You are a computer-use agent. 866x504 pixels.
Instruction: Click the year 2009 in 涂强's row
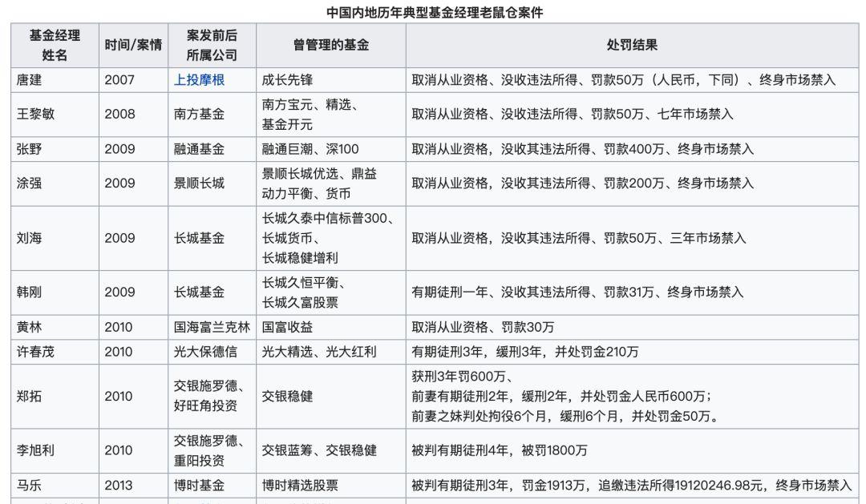point(119,183)
